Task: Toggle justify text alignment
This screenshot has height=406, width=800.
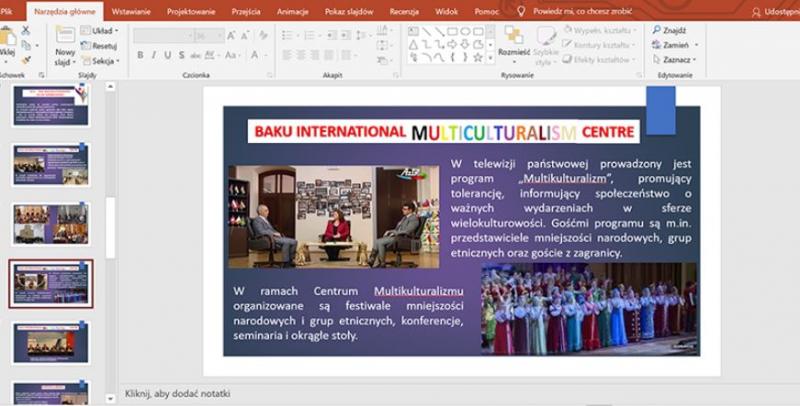Action: point(329,55)
